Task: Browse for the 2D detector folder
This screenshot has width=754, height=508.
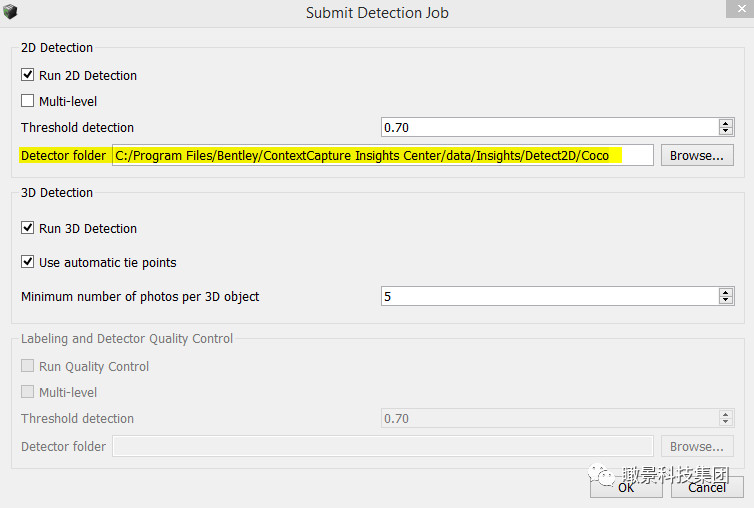Action: 697,155
